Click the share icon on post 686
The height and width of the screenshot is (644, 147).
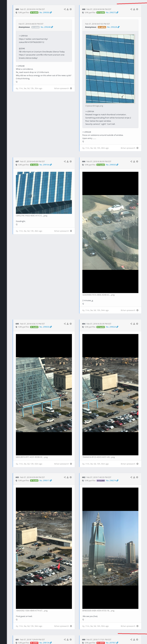tap(131, 161)
